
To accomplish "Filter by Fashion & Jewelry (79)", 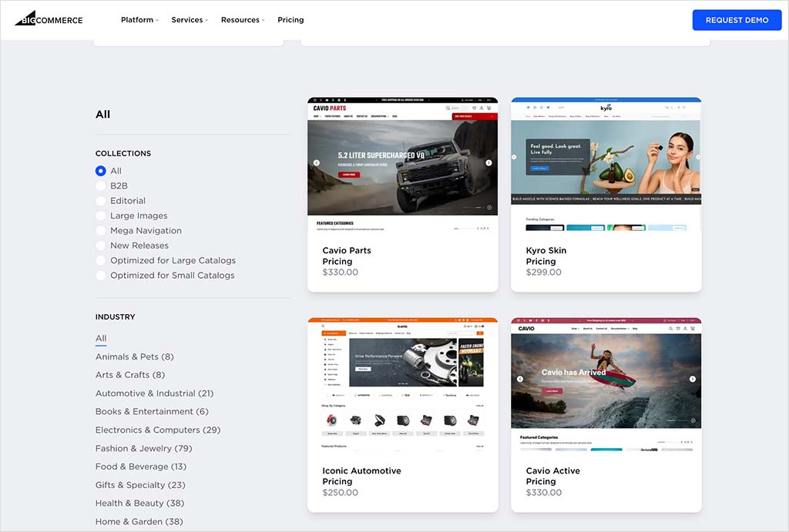I will [x=144, y=448].
